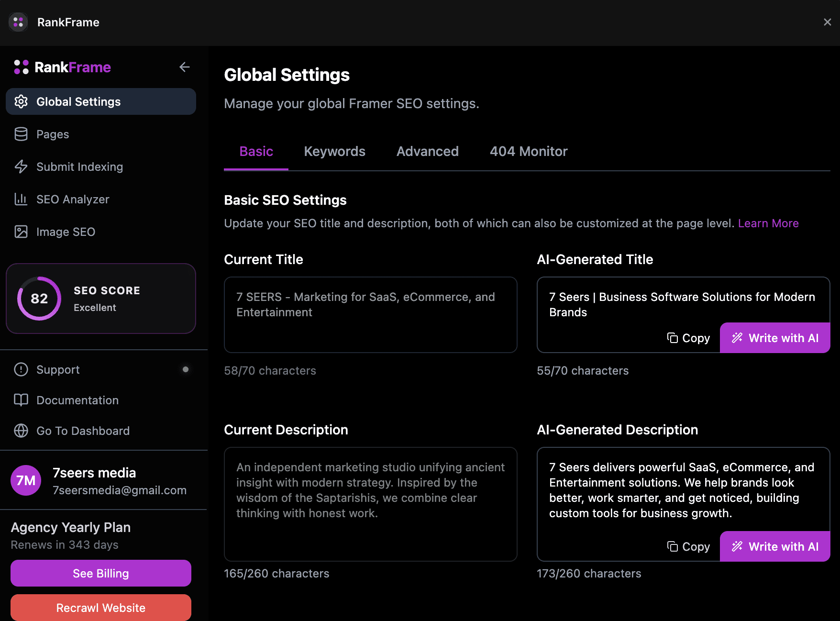The height and width of the screenshot is (621, 840).
Task: Click the SEO SCORE Excellent card
Action: pos(101,299)
